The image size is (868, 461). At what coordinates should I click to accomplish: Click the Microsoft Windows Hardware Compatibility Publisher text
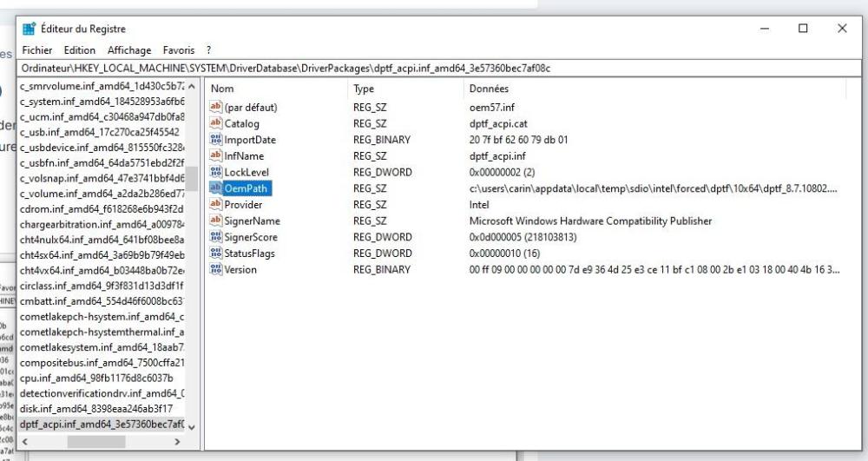pos(590,221)
